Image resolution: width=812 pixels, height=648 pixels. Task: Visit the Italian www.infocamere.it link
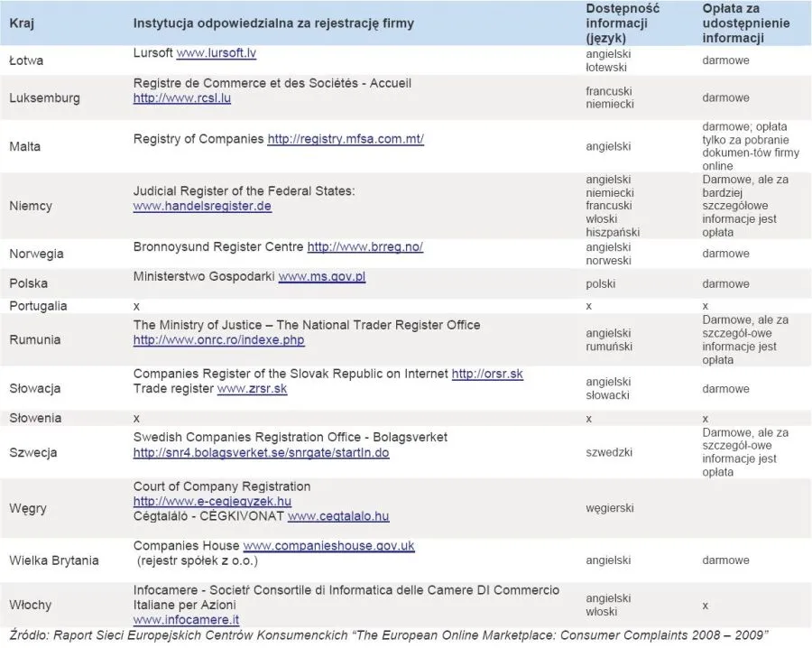point(186,619)
